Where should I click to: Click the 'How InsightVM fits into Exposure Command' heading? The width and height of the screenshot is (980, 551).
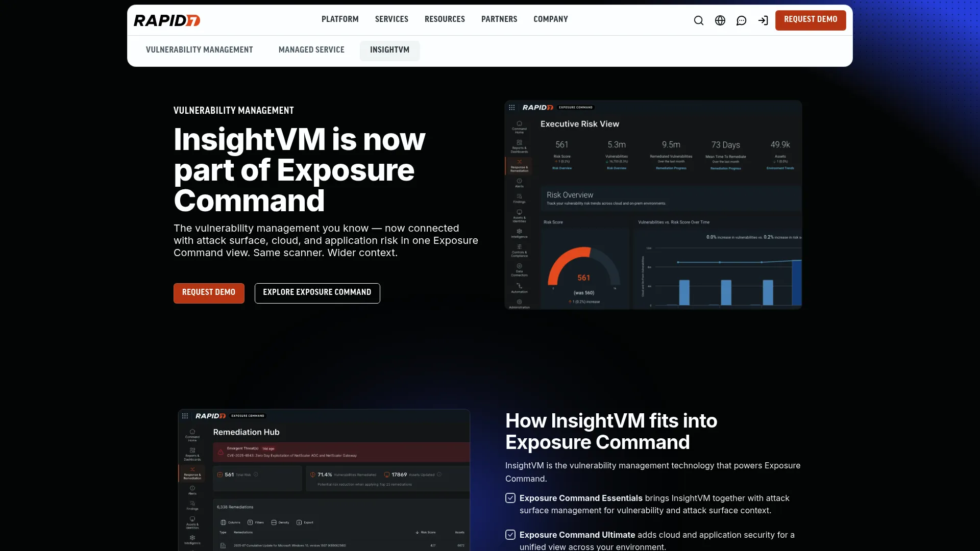point(611,432)
